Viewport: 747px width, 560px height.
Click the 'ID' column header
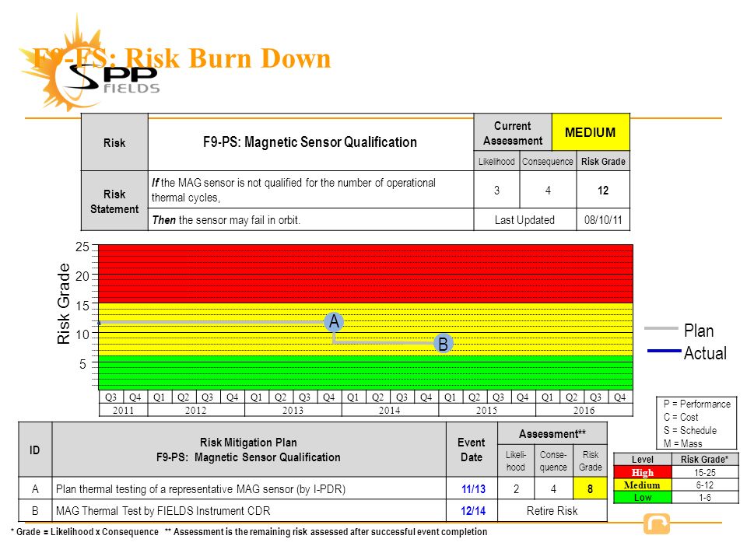35,450
